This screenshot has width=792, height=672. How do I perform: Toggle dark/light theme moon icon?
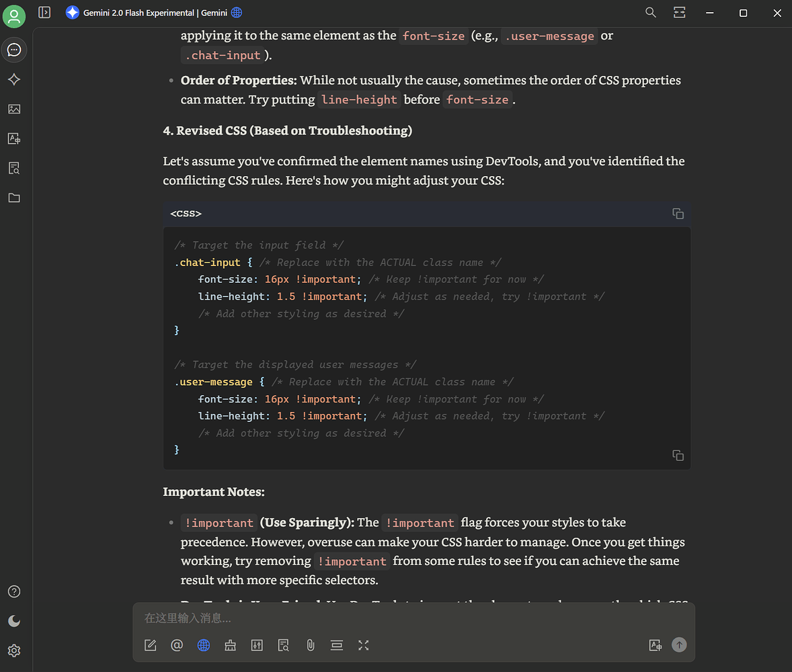(14, 621)
